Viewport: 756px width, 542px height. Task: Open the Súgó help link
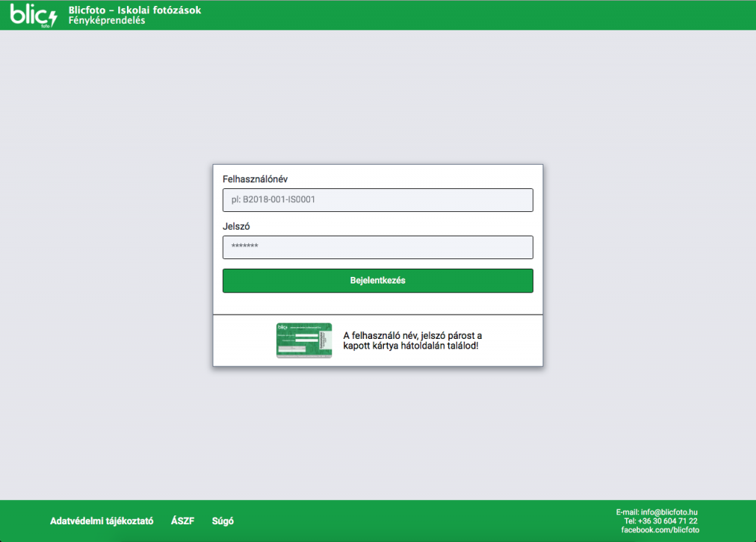click(x=223, y=521)
